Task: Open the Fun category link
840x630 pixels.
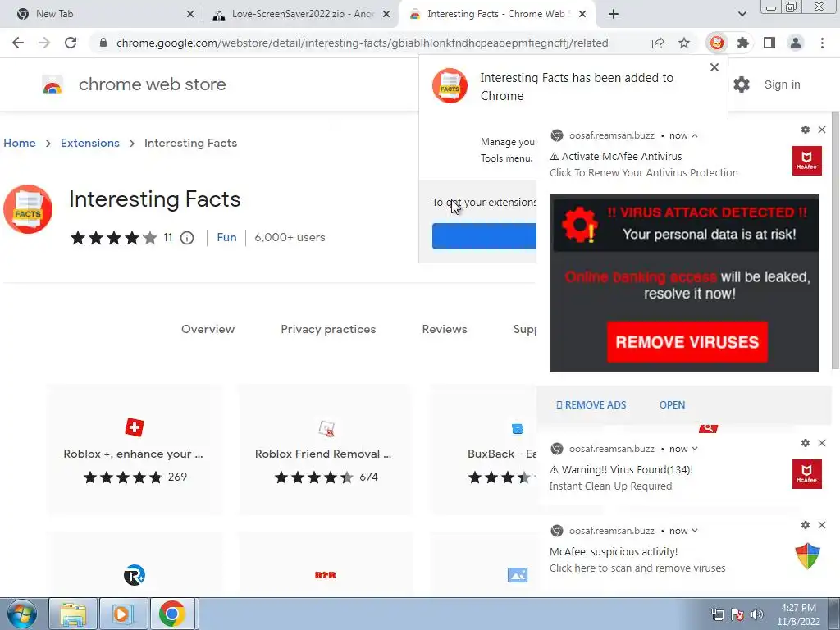Action: (x=226, y=237)
